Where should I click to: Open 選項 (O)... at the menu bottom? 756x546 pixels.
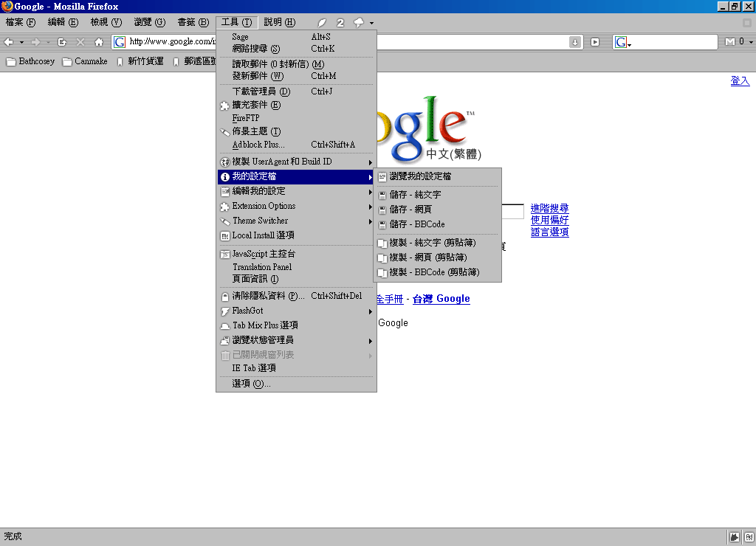tap(251, 384)
